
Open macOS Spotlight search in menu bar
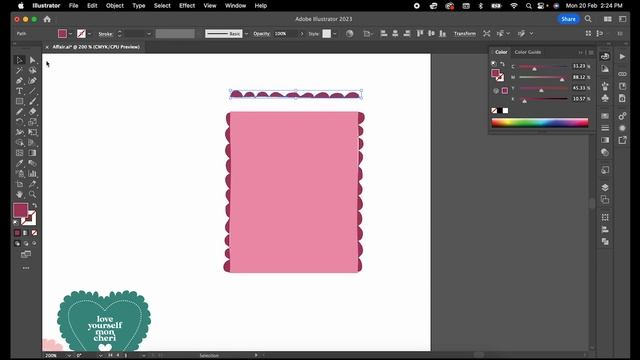tap(529, 6)
